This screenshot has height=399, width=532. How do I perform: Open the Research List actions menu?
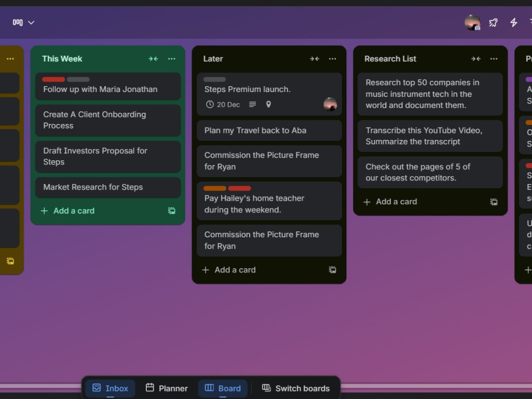pyautogui.click(x=494, y=59)
